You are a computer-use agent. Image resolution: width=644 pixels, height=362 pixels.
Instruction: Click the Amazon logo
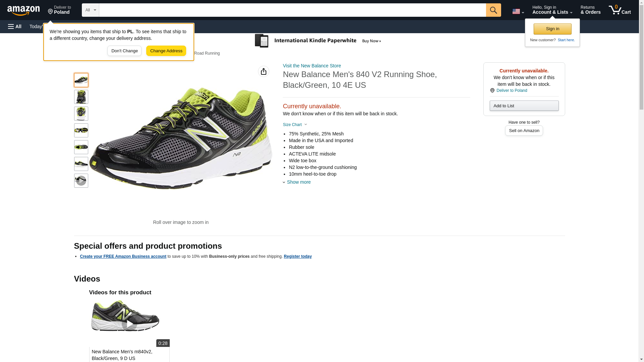click(x=23, y=10)
